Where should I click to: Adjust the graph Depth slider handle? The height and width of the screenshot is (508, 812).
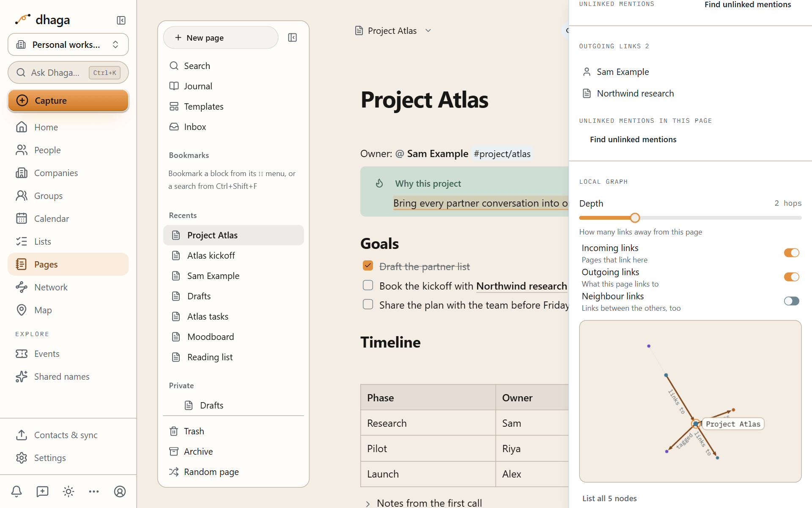[x=635, y=218]
